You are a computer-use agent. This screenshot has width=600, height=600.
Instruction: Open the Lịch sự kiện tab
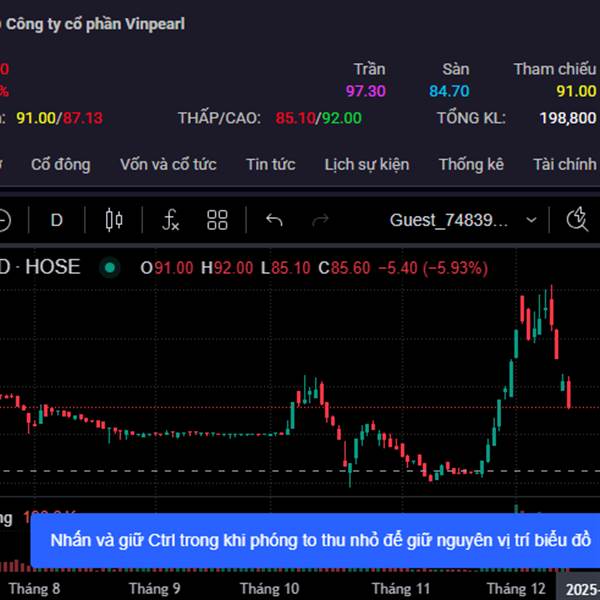click(367, 165)
